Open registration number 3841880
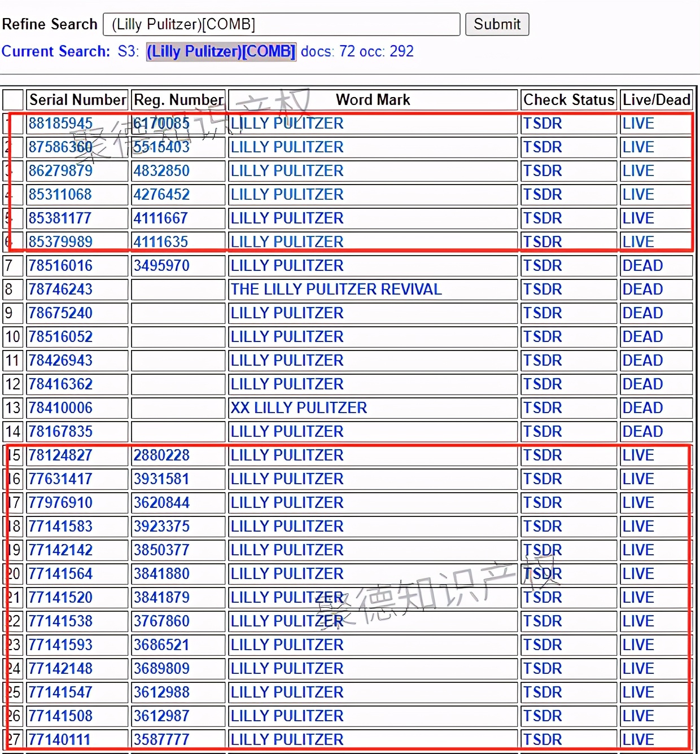Viewport: 700px width, 754px height. point(161,573)
